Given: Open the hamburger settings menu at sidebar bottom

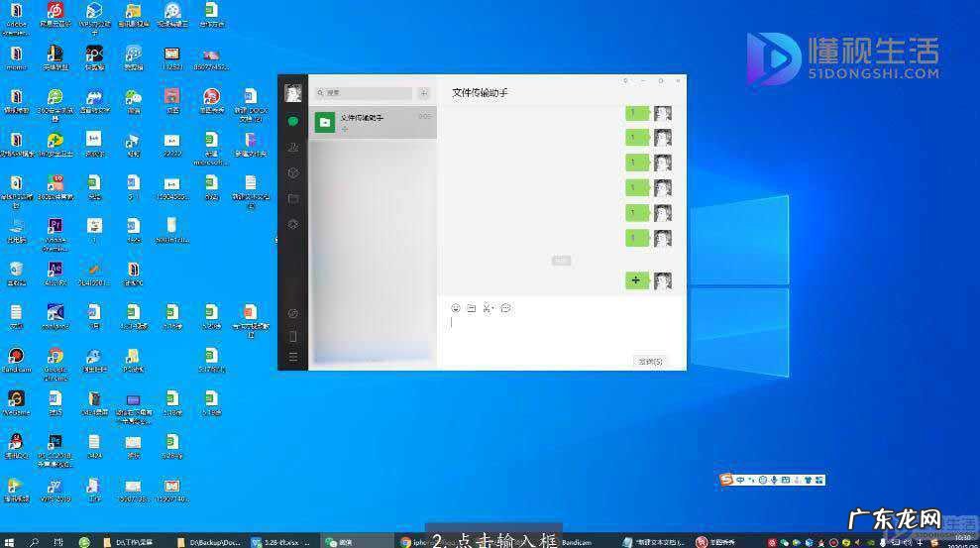Looking at the screenshot, I should click(293, 357).
